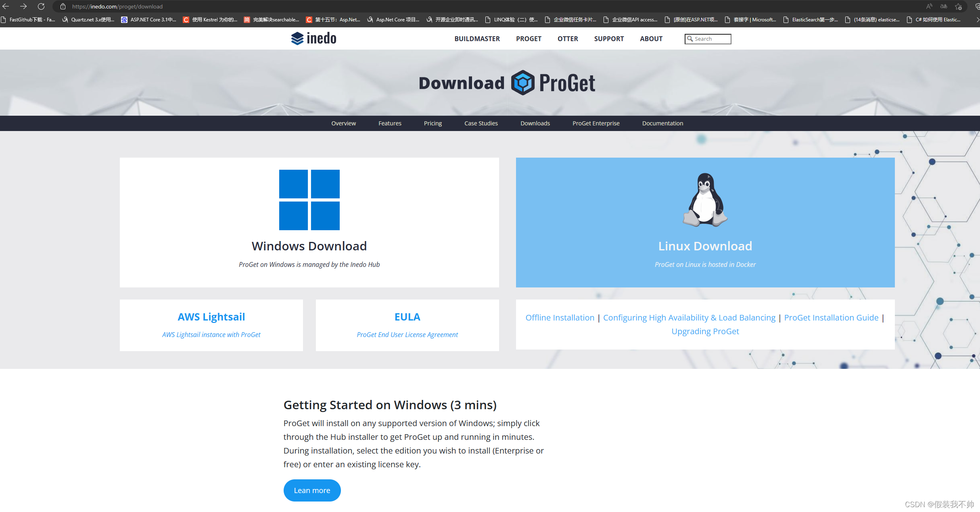The width and height of the screenshot is (980, 512).
Task: Switch to Overview tab
Action: click(x=343, y=123)
